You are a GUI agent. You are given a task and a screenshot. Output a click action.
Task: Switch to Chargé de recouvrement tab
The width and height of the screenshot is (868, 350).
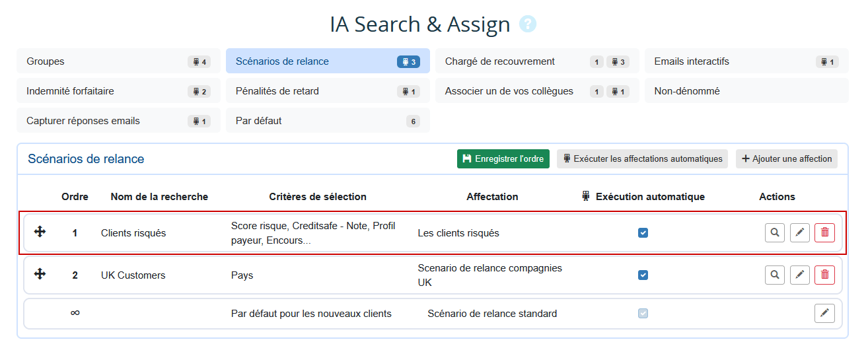tap(536, 61)
